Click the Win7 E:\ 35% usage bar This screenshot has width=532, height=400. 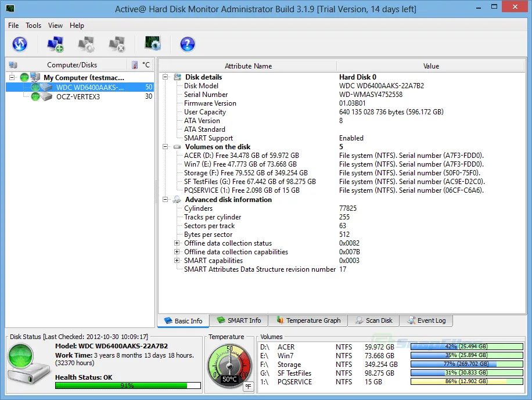[x=466, y=355]
